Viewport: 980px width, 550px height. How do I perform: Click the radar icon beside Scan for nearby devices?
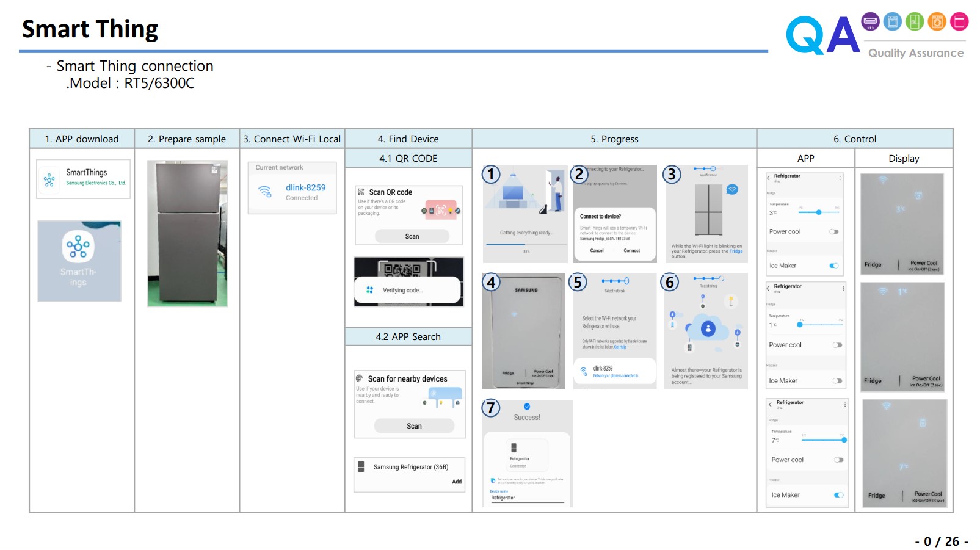[360, 378]
